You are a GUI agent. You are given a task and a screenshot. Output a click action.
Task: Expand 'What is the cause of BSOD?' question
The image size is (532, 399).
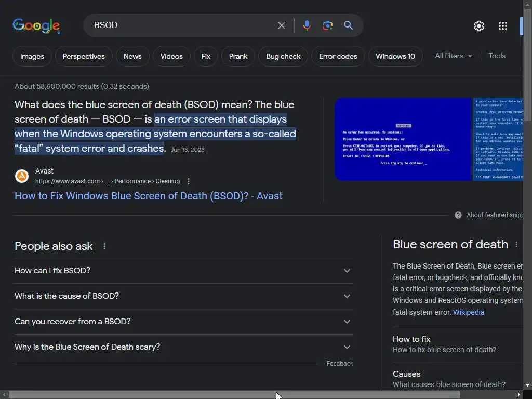pos(184,296)
